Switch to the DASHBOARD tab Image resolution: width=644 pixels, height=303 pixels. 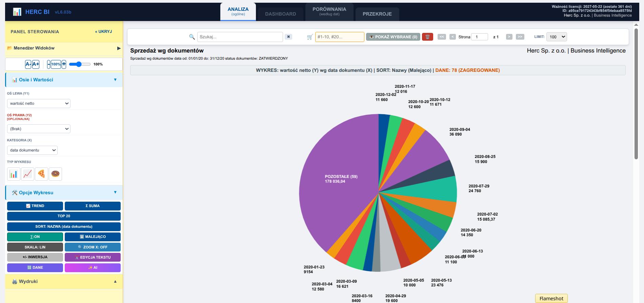pos(281,14)
